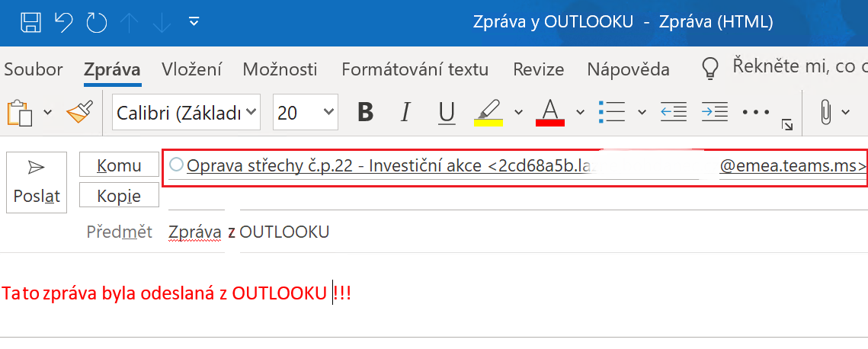The height and width of the screenshot is (349, 868).
Task: Toggle underline formatting
Action: pyautogui.click(x=446, y=112)
